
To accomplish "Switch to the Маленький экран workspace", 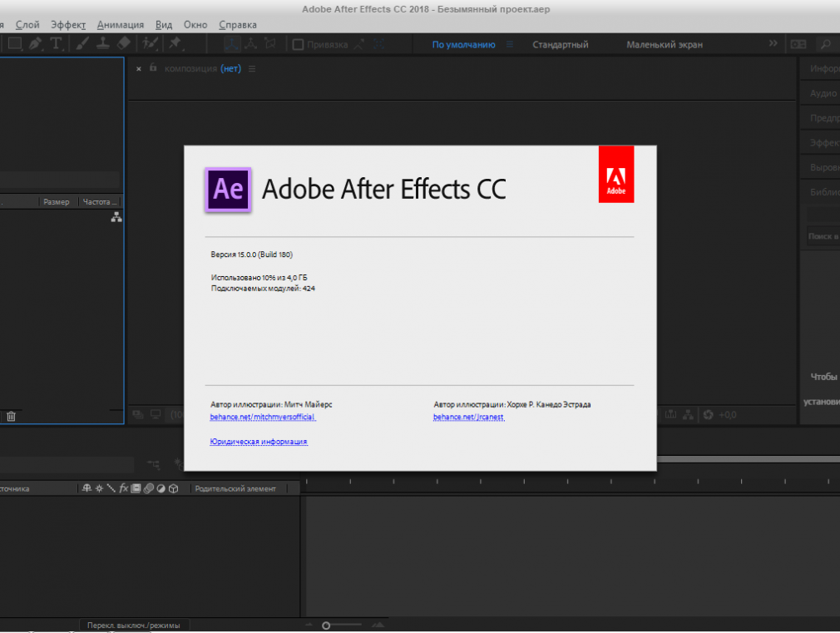I will (665, 45).
